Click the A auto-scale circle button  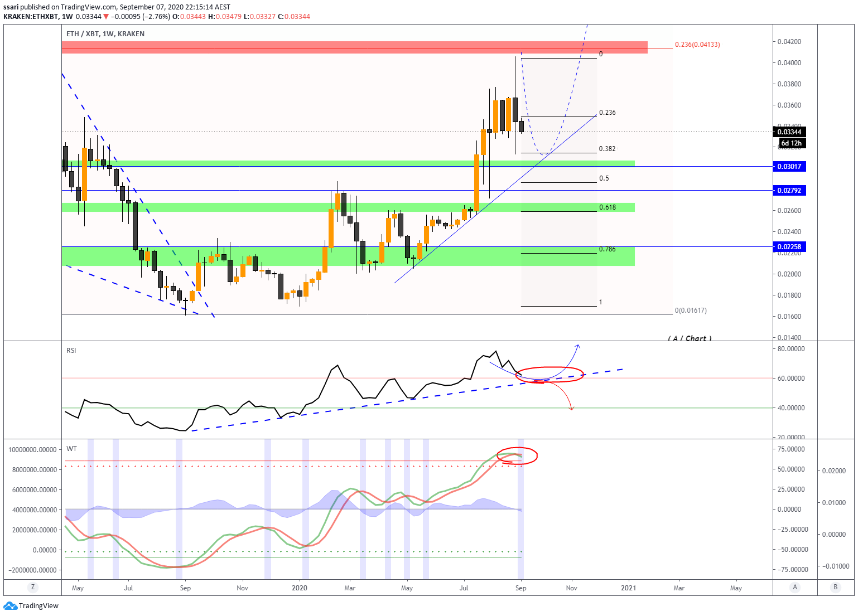(x=795, y=587)
